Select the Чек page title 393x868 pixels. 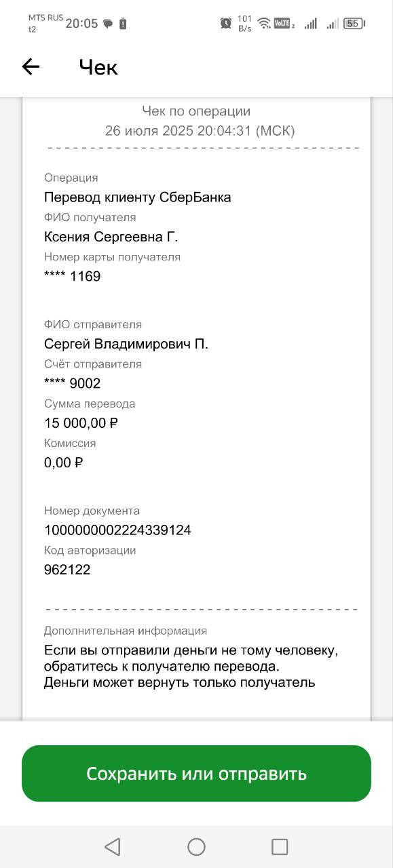98,66
